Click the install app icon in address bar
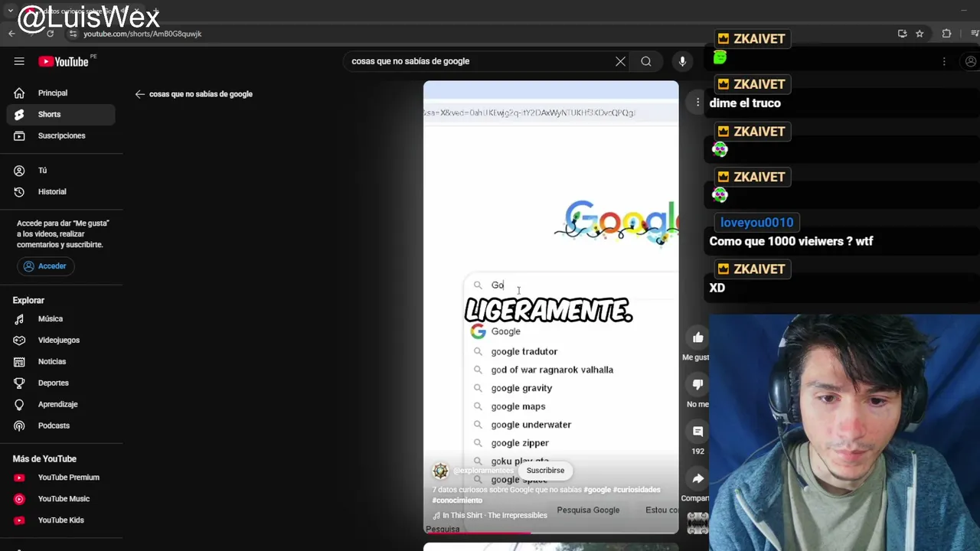Image resolution: width=980 pixels, height=551 pixels. click(902, 34)
